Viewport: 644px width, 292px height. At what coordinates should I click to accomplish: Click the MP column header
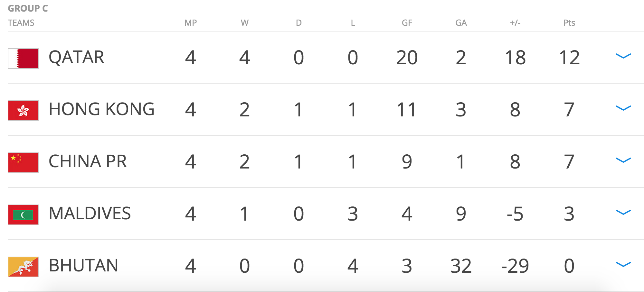click(x=191, y=23)
